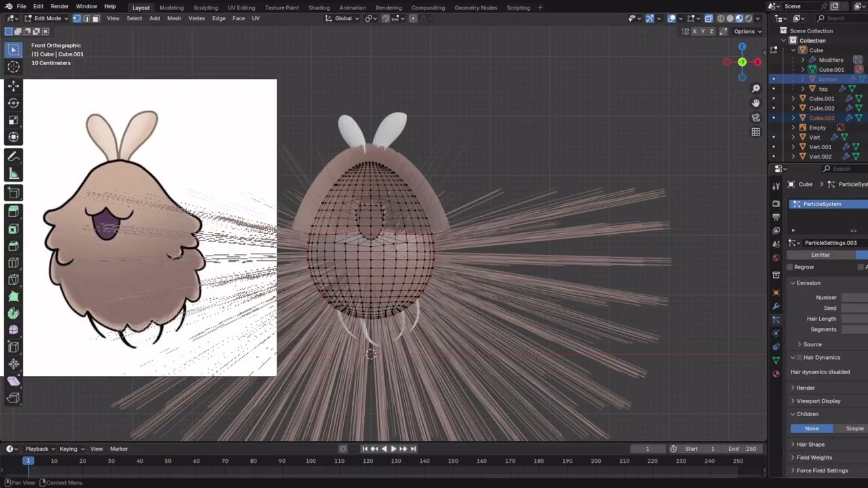Viewport: 868px width, 488px height.
Task: Expand the Source subpanel
Action: (812, 344)
